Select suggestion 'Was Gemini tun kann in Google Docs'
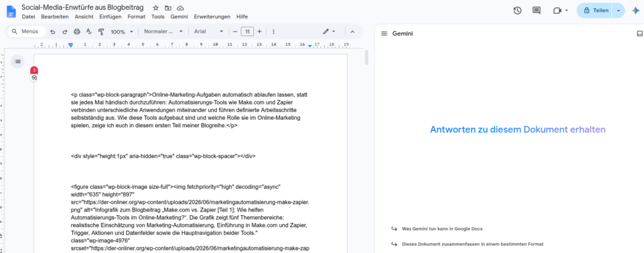644x253 pixels. point(442,228)
